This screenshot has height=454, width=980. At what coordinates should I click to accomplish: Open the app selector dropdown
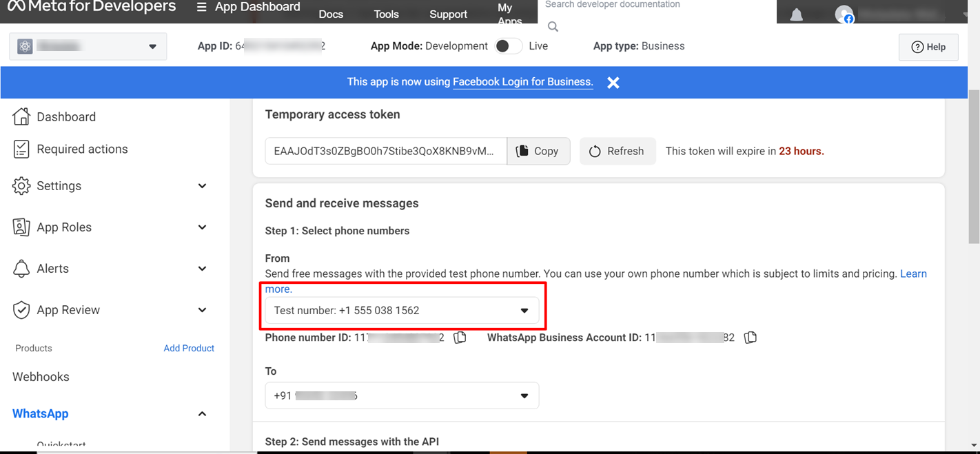point(88,47)
